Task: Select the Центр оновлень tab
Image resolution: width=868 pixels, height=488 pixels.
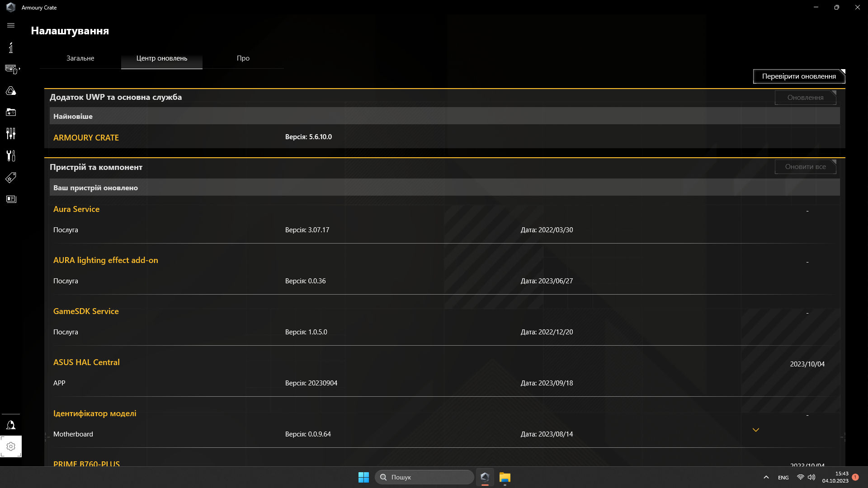Action: pos(162,58)
